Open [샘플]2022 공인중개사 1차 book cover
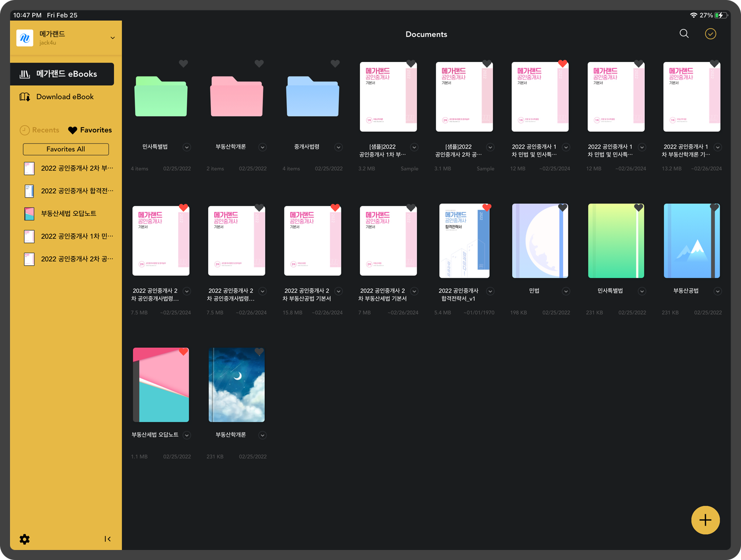The image size is (741, 560). click(389, 97)
